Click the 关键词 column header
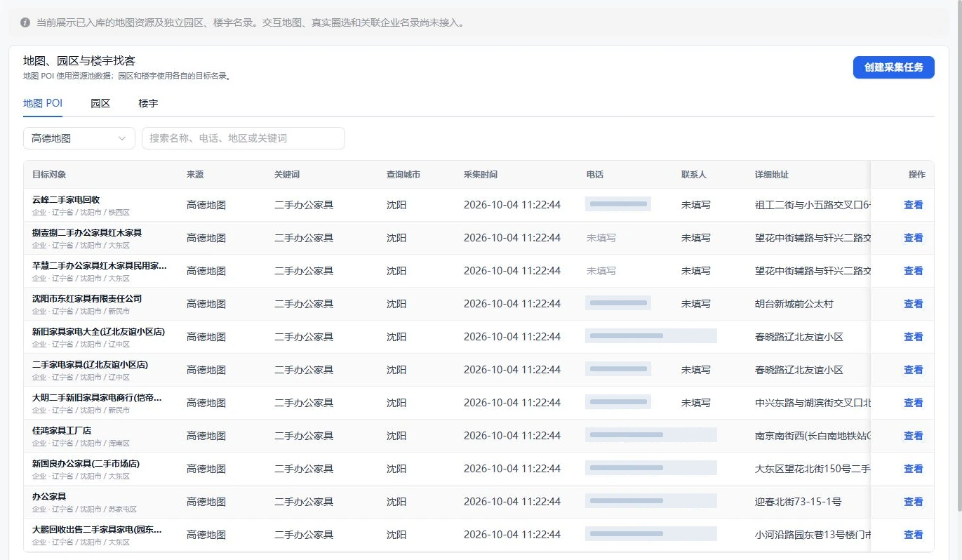 tap(287, 175)
